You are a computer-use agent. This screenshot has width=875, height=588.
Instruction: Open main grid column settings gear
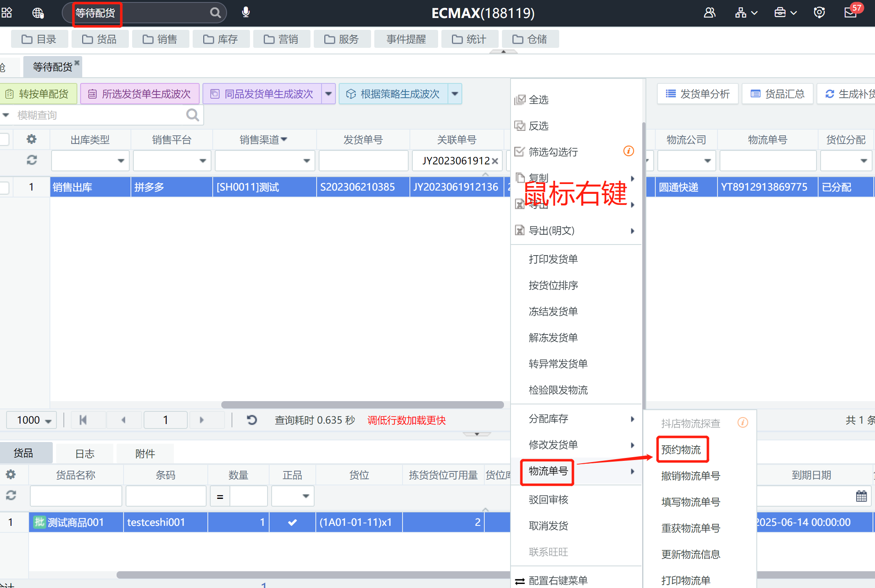coord(31,139)
